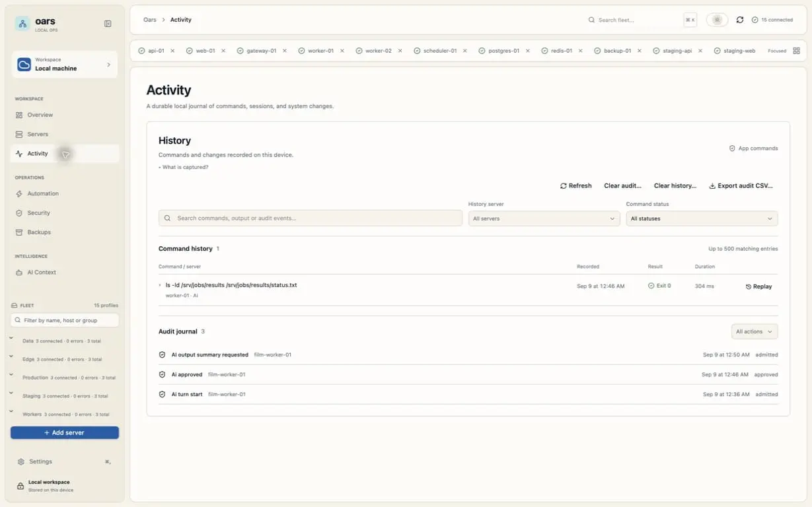Click the Clear history... button
This screenshot has width=812, height=507.
pyautogui.click(x=675, y=186)
